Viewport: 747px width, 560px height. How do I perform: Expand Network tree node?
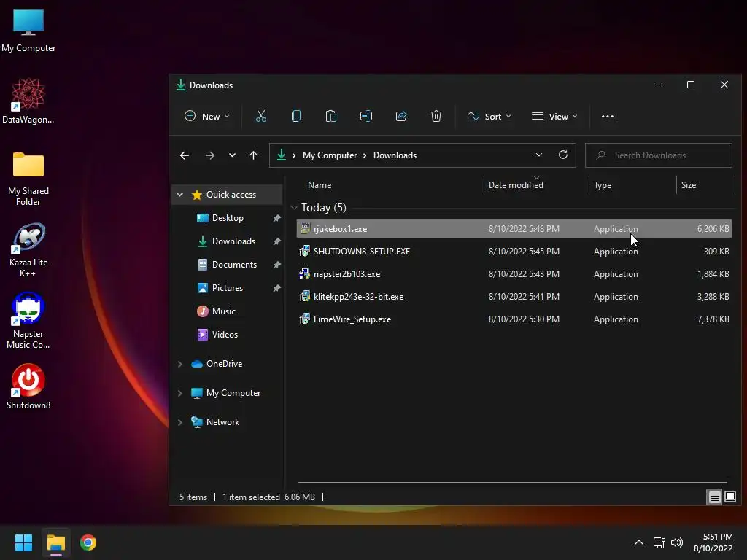pyautogui.click(x=179, y=422)
